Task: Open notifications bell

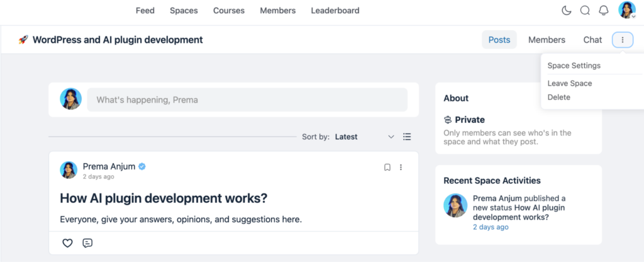Action: coord(603,11)
